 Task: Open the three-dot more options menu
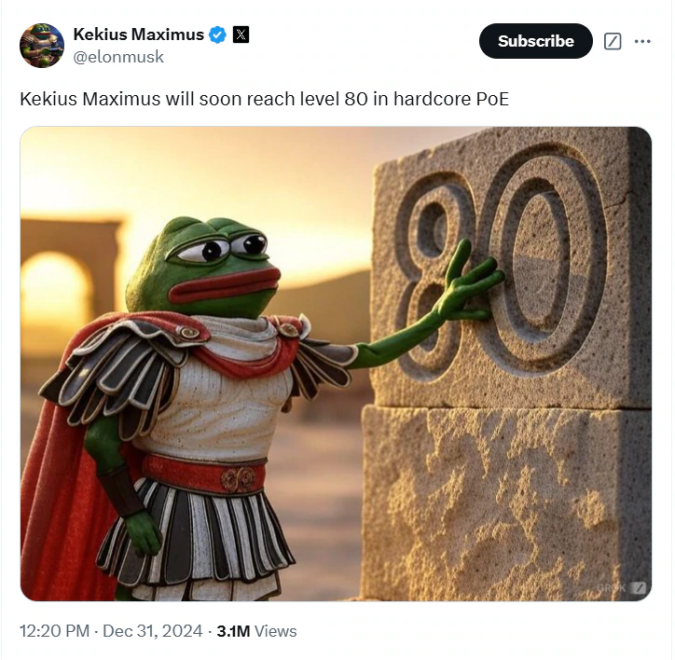(x=642, y=41)
